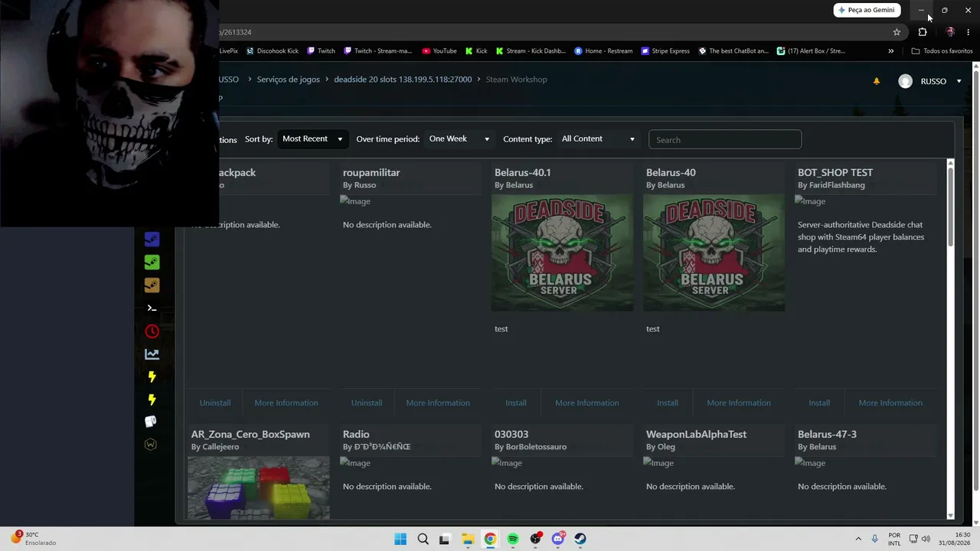Open OBS Studio from the taskbar
Screen dimensions: 980x551
click(536, 539)
